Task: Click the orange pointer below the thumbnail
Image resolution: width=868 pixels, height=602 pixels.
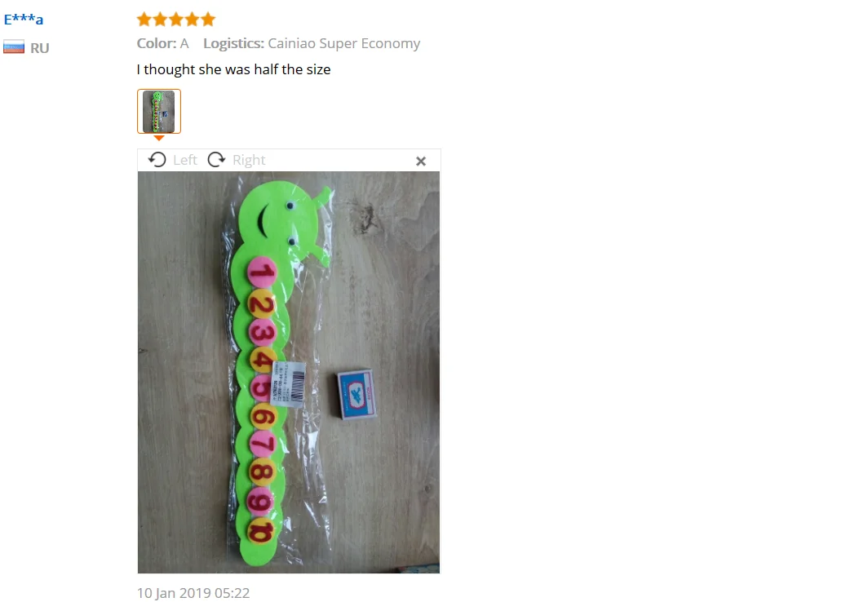Action: pyautogui.click(x=159, y=138)
